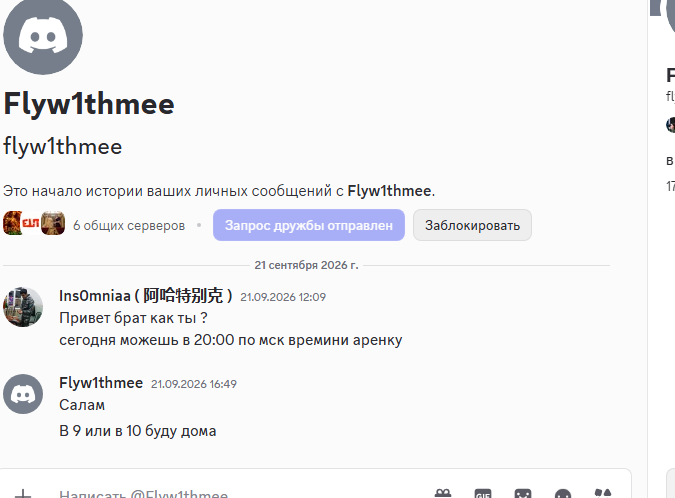
Task: Click the large Discord default avatar at top
Action: pos(43,35)
